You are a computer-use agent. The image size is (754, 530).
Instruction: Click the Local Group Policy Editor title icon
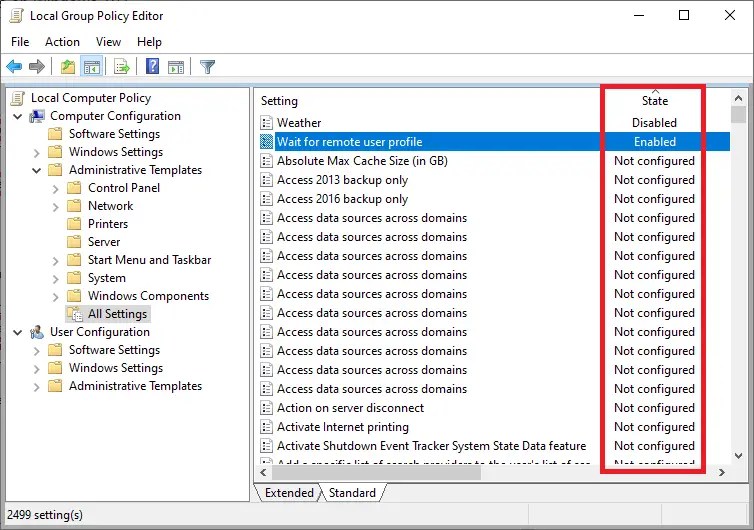[16, 15]
